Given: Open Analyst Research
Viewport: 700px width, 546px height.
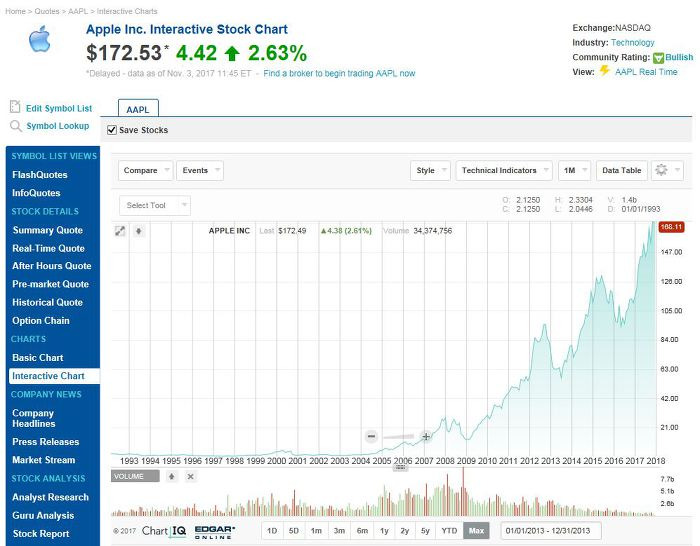Looking at the screenshot, I should coord(50,497).
